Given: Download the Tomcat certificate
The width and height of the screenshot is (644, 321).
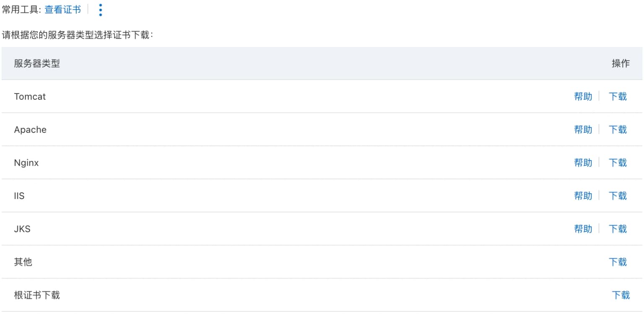Looking at the screenshot, I should pos(618,96).
